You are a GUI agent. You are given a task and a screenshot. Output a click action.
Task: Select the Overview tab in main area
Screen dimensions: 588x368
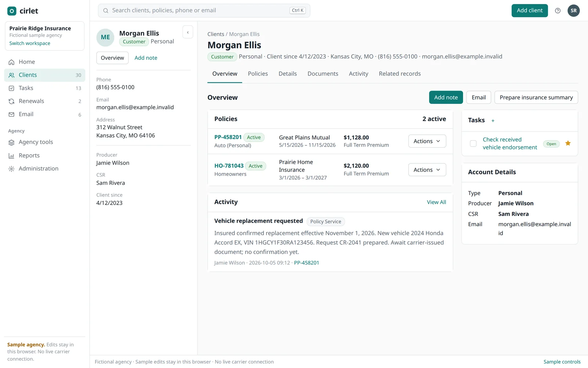click(225, 74)
